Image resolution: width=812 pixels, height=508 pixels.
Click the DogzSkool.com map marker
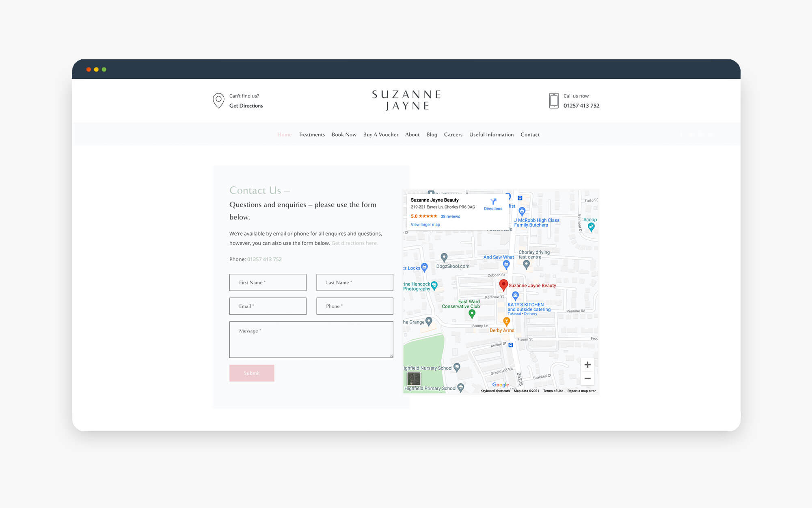444,257
